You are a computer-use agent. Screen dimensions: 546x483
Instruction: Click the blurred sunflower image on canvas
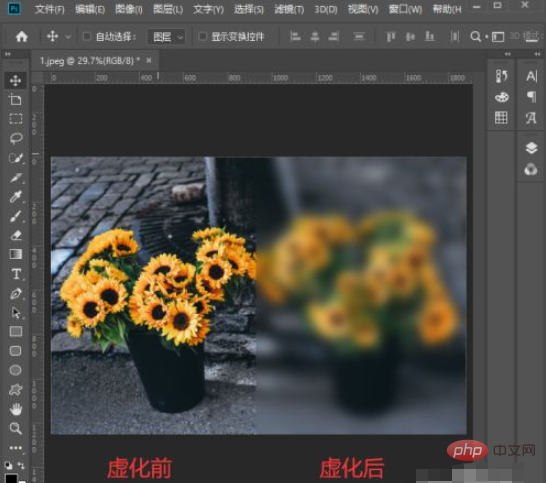pos(362,295)
